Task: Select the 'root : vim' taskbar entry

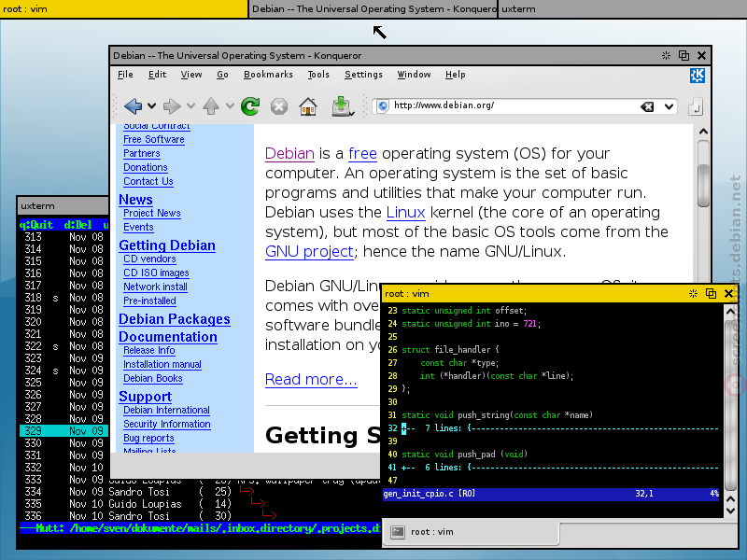Action: [124, 9]
